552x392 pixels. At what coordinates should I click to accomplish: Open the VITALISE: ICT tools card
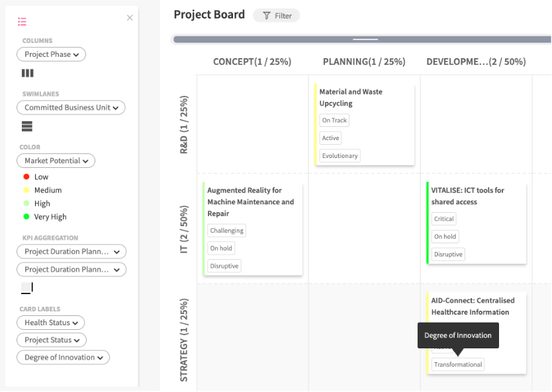(467, 196)
